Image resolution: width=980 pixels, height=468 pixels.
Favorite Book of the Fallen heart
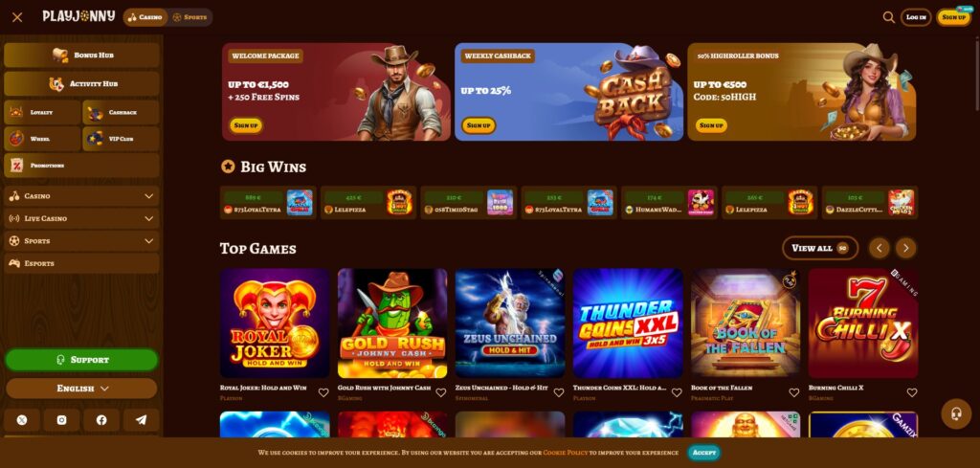(x=793, y=393)
